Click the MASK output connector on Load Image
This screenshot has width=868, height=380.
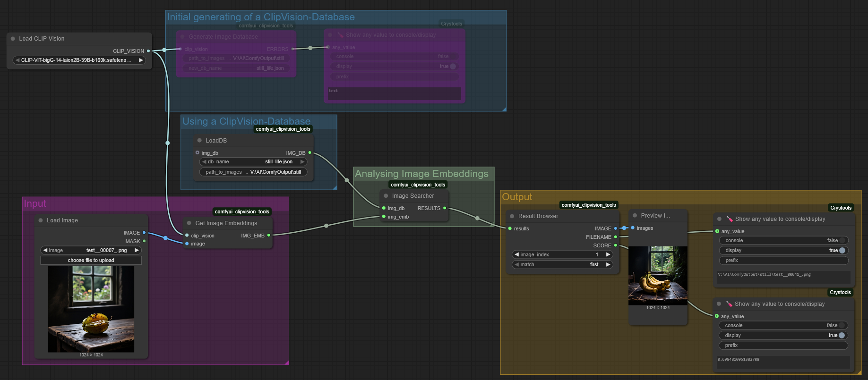[144, 241]
